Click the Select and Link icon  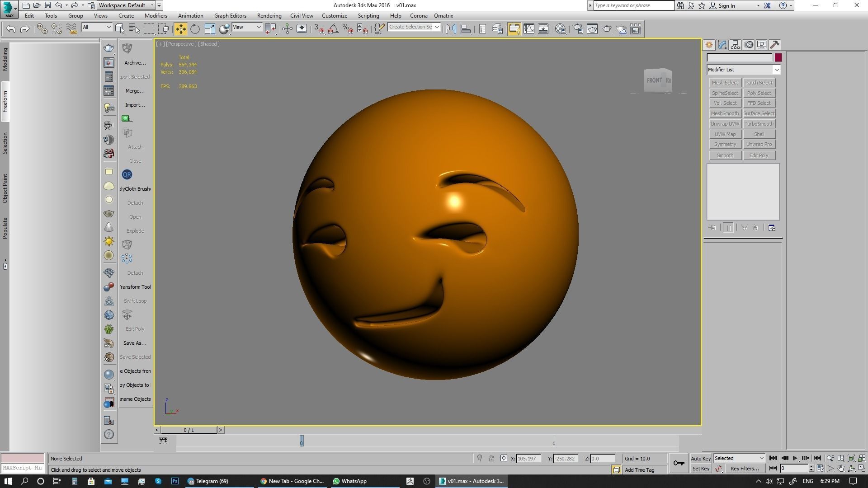pyautogui.click(x=42, y=29)
